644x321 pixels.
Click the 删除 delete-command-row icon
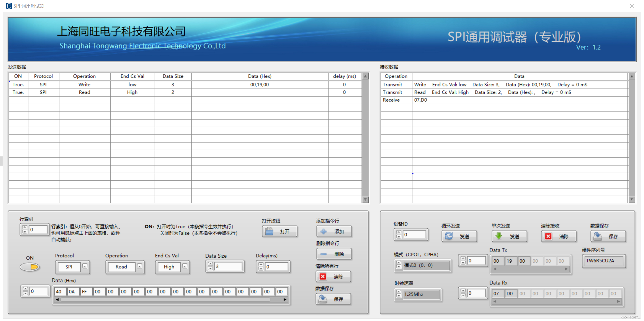(323, 254)
